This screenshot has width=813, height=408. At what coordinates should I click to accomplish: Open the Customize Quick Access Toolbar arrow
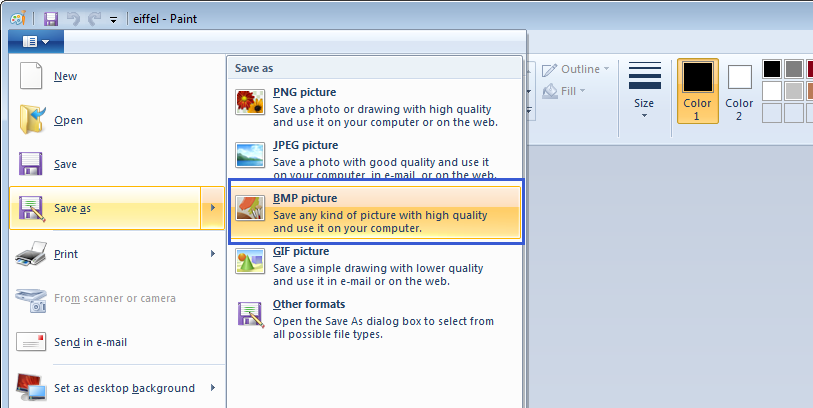pyautogui.click(x=114, y=20)
